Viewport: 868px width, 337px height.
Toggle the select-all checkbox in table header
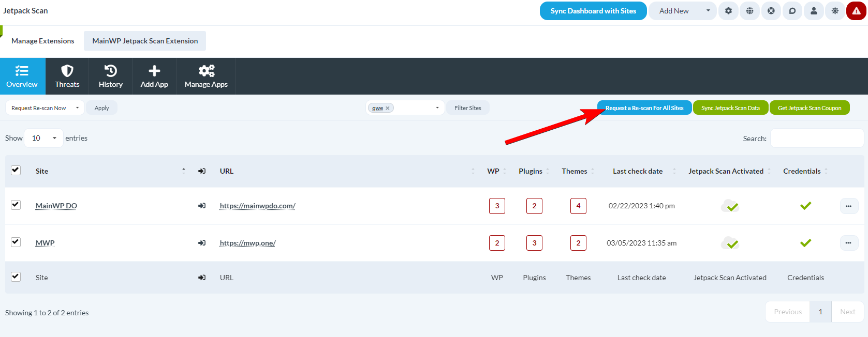pyautogui.click(x=16, y=170)
